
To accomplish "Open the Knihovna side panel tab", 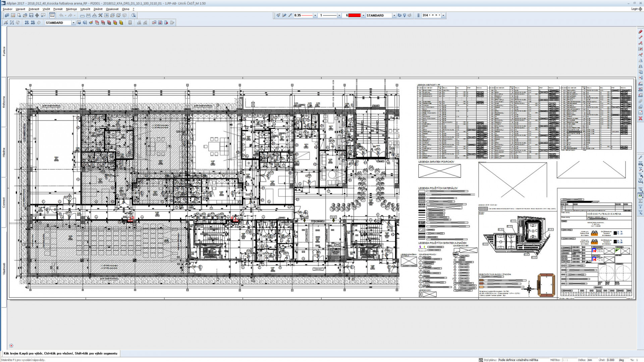I will (4, 102).
